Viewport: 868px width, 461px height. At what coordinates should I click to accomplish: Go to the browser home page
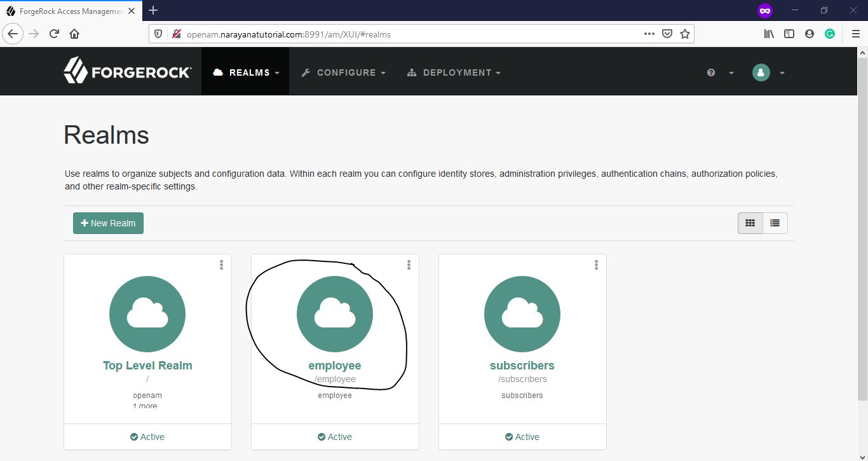[74, 34]
